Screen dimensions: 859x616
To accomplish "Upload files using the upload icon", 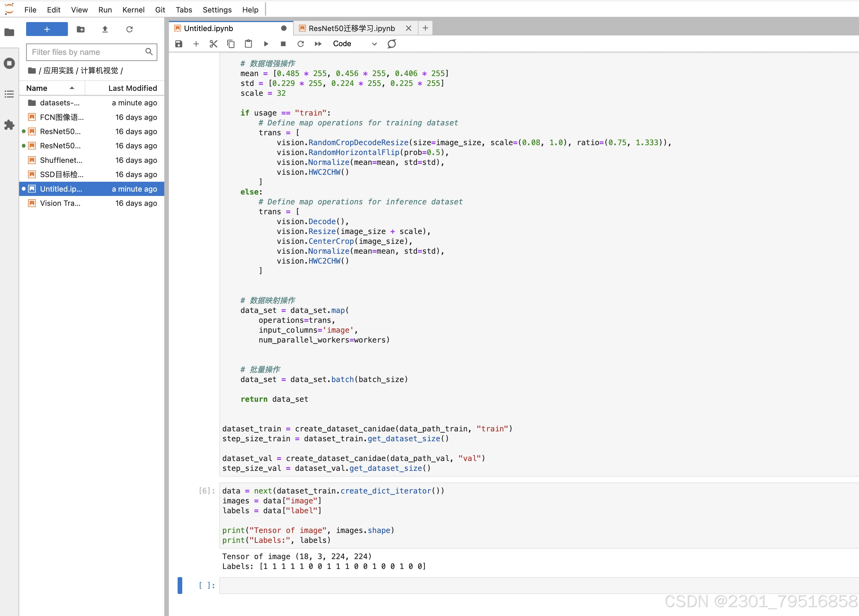I will 105,29.
